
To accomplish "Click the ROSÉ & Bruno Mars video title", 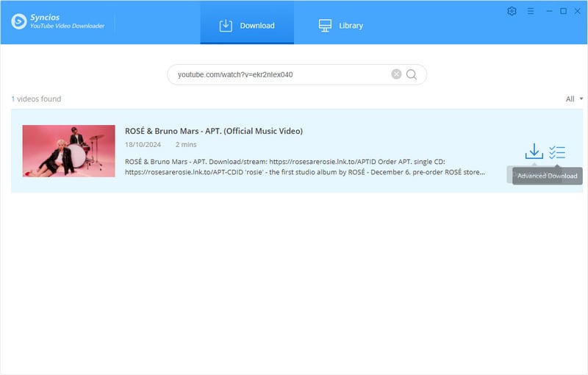I will tap(214, 131).
